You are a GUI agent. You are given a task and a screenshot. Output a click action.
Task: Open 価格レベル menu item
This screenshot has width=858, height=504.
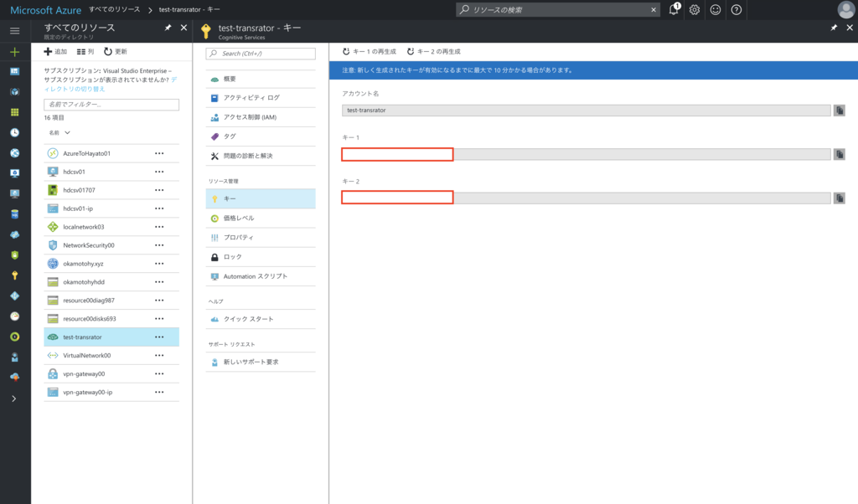(x=261, y=219)
